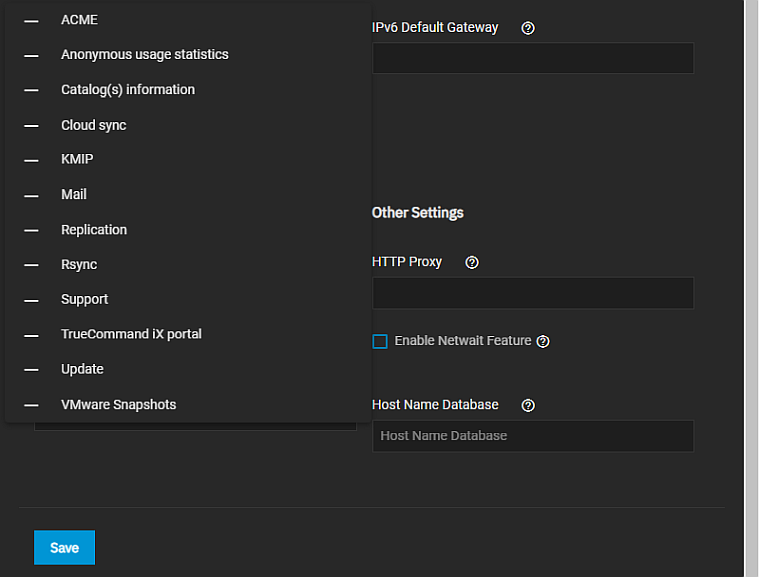Image resolution: width=759 pixels, height=577 pixels.
Task: Pick KMIP in the dropdown options
Action: click(x=77, y=159)
